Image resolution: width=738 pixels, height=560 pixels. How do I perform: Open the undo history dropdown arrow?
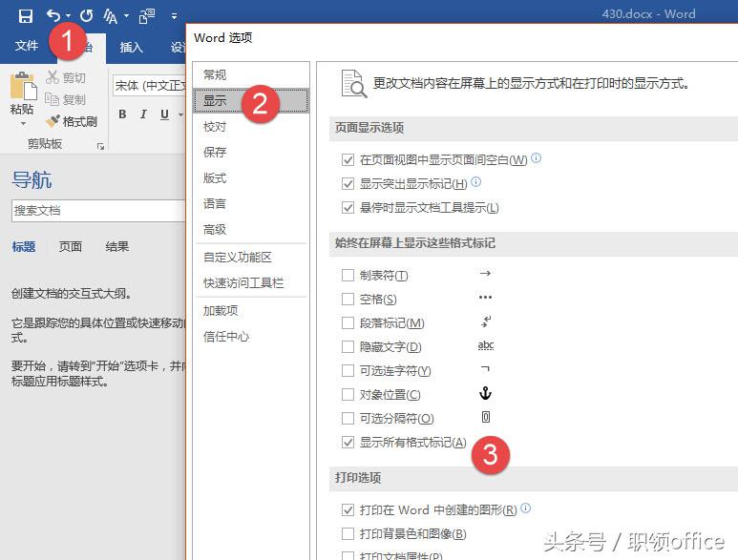tap(68, 16)
